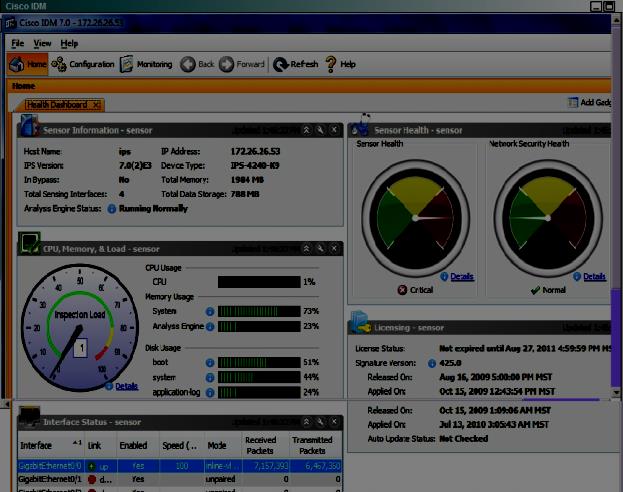This screenshot has width=623, height=492.
Task: Sort by Transmitted Packets column header
Action: click(x=316, y=446)
